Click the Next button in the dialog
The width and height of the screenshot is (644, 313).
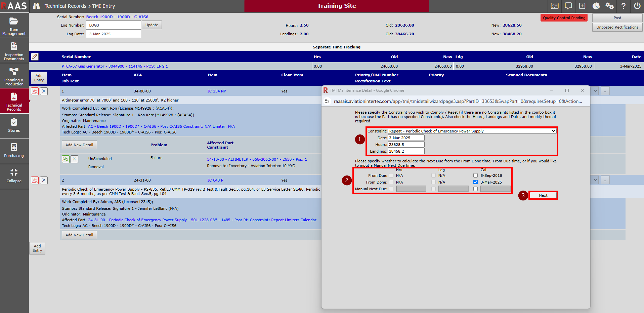pyautogui.click(x=543, y=195)
